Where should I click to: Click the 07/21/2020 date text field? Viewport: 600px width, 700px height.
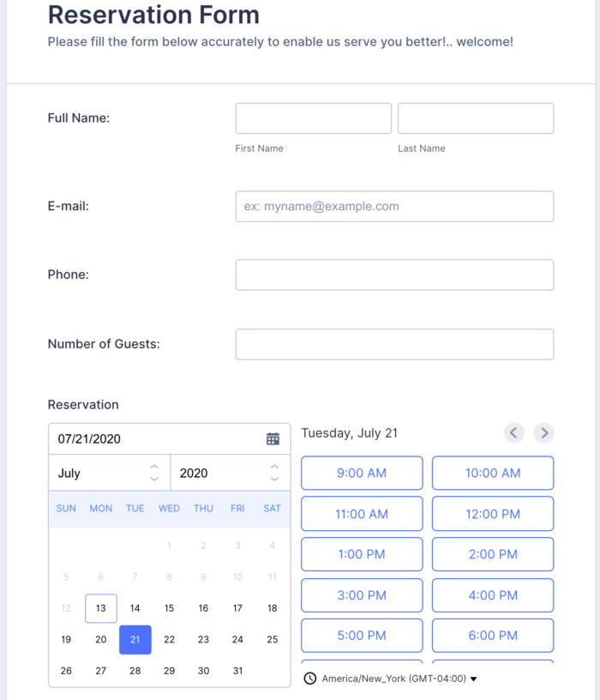tap(154, 438)
